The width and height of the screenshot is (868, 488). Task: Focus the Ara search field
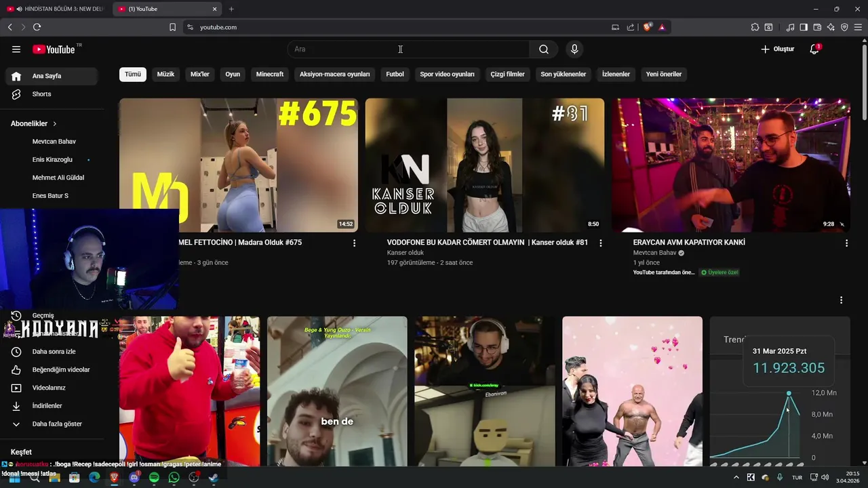[x=408, y=49]
